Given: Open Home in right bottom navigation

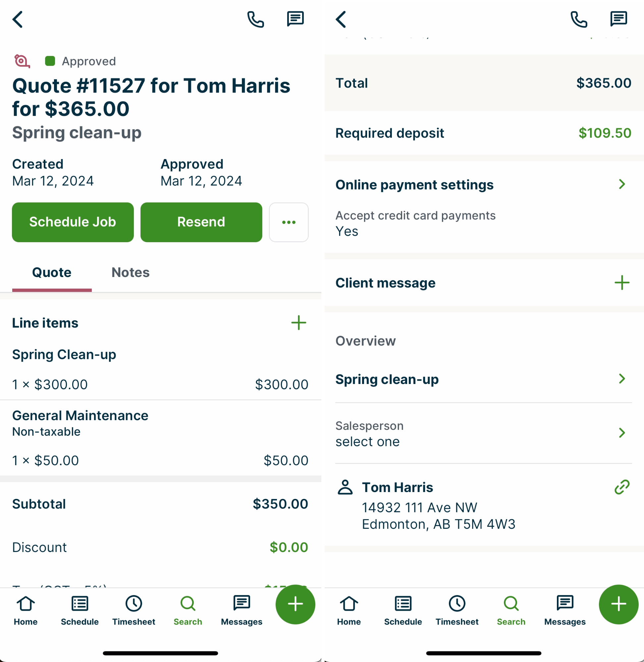Looking at the screenshot, I should coord(349,610).
